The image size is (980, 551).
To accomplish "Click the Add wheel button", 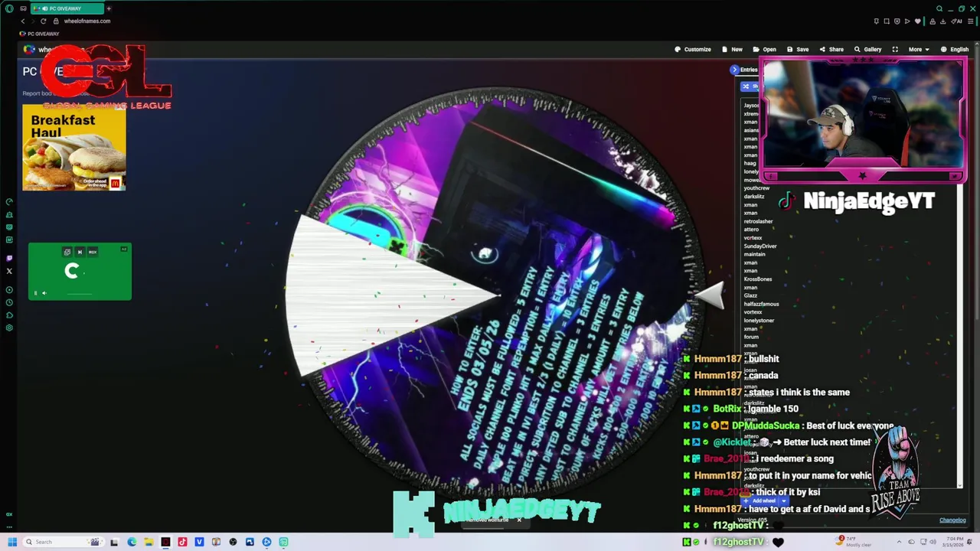I will 759,500.
